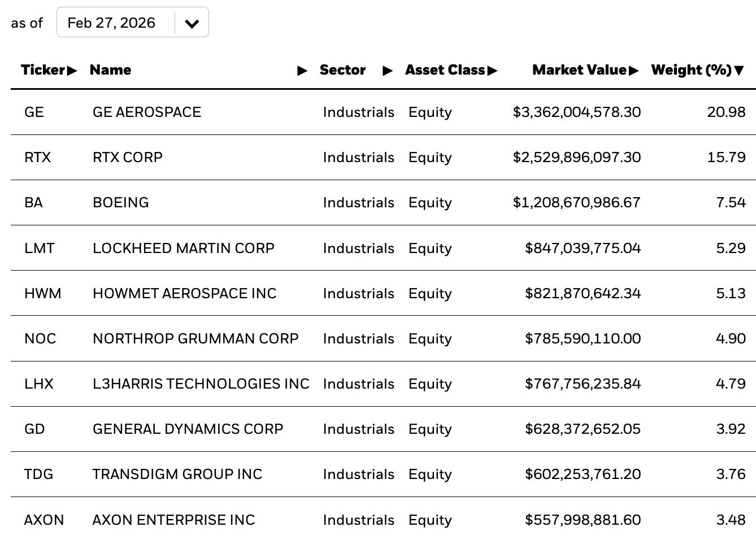
Task: Sort by the Market Value column arrow
Action: click(x=633, y=71)
